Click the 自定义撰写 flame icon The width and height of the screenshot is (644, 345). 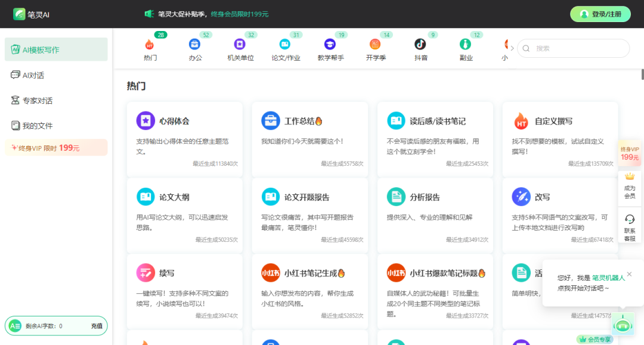(521, 120)
